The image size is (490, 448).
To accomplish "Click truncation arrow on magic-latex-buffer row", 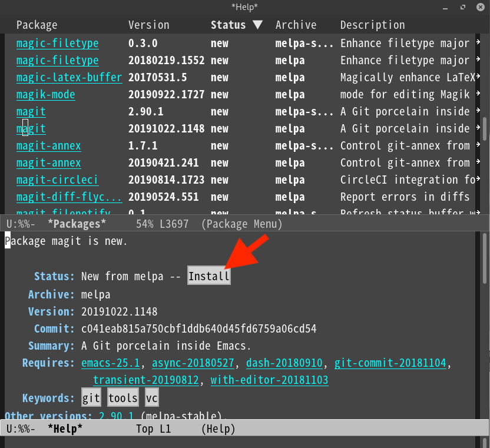I will click(478, 76).
